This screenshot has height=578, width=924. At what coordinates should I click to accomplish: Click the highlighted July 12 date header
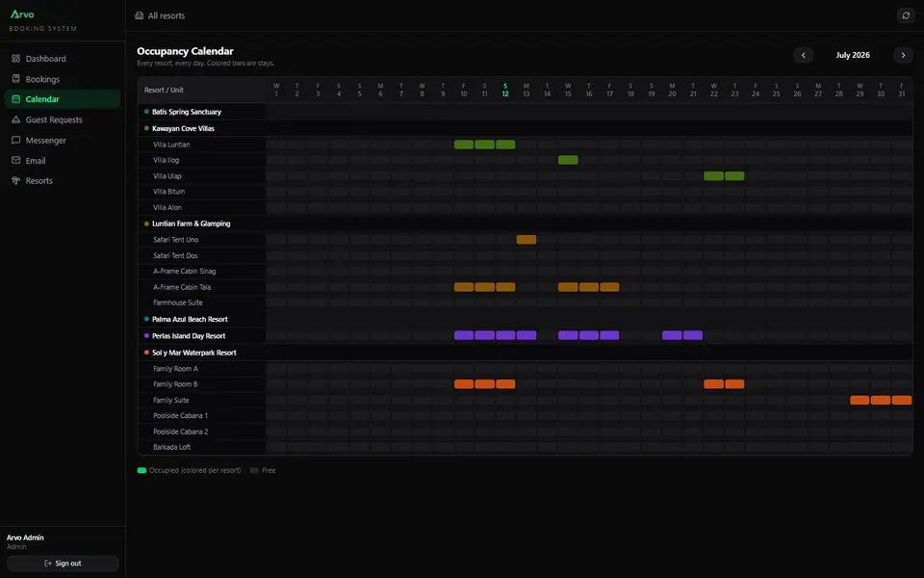pyautogui.click(x=505, y=90)
